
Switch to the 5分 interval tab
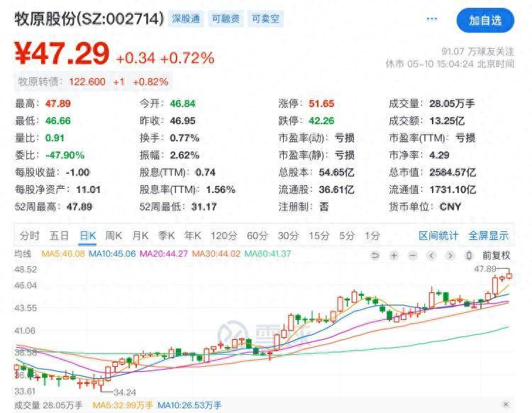[x=347, y=236]
